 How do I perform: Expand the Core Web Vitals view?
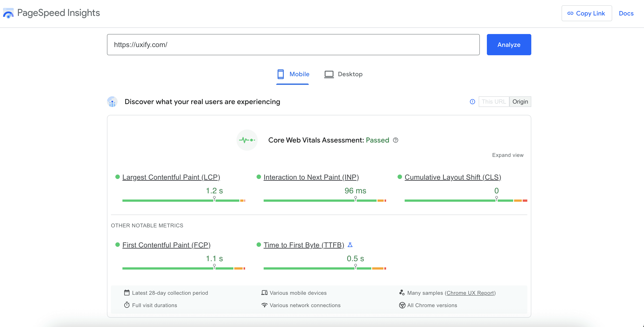507,155
